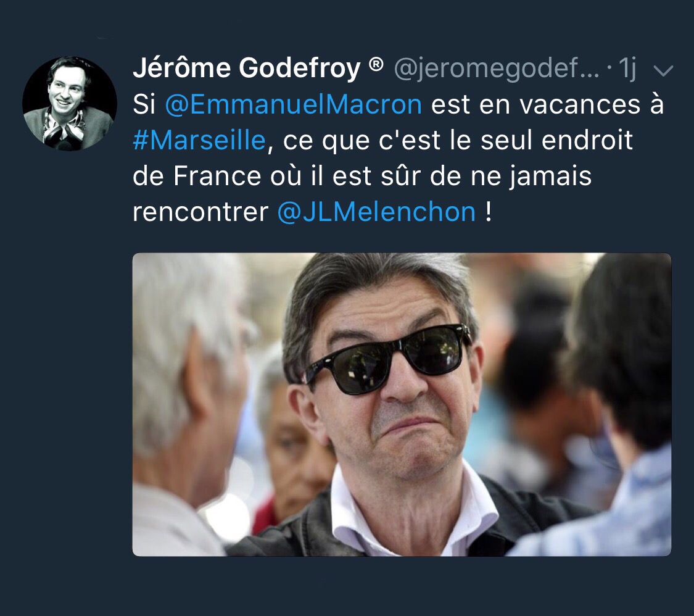Click the word "vacances" in tweet text
Image resolution: width=694 pixels, height=616 pixels.
(x=580, y=105)
